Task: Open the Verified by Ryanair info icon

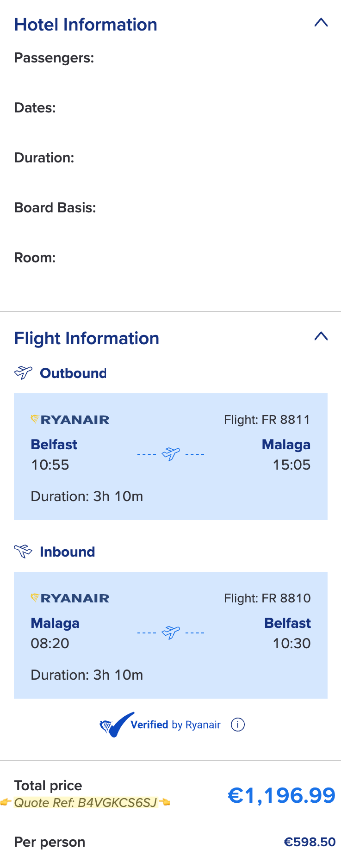Action: 238,725
